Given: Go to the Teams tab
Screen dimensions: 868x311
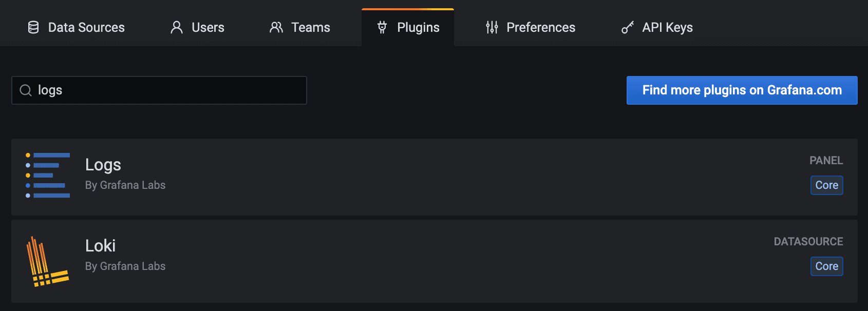Looking at the screenshot, I should (x=310, y=27).
